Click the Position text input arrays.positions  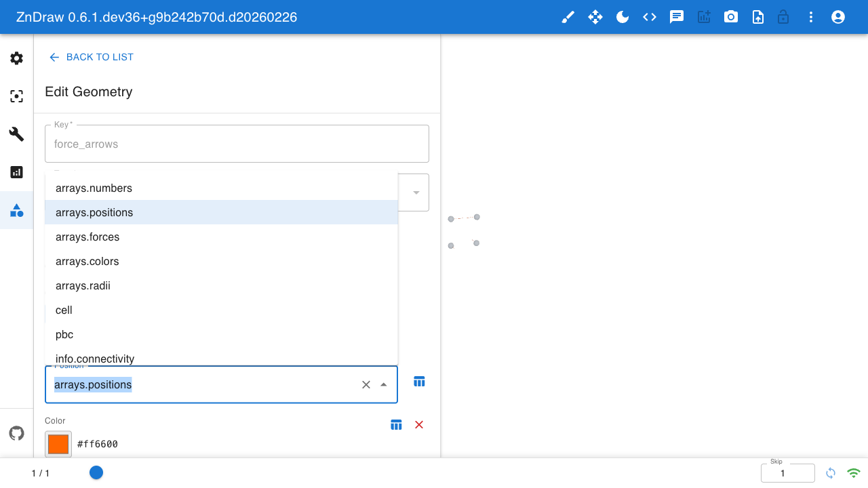203,384
